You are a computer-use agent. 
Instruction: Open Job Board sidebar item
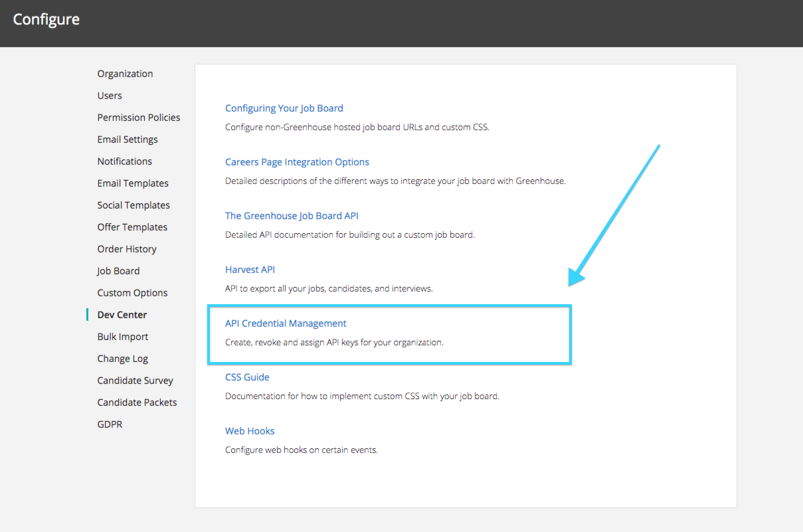pyautogui.click(x=118, y=271)
